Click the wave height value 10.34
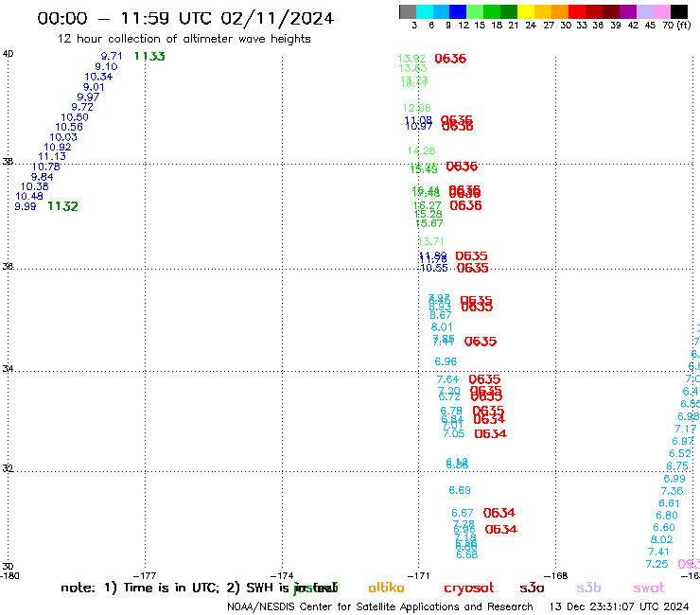700x615 pixels. [x=98, y=77]
